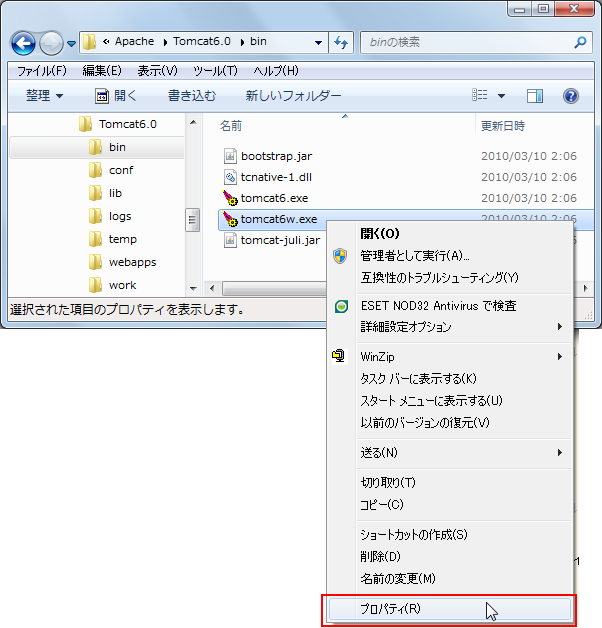Open the 整理 dropdown menu
602x628 pixels.
click(x=45, y=96)
